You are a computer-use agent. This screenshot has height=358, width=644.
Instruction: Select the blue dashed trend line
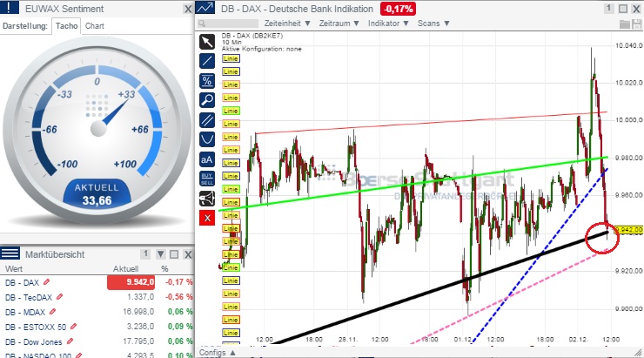click(541, 253)
